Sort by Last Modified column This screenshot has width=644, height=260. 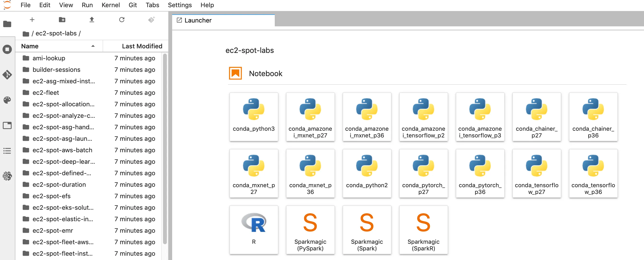coord(142,46)
